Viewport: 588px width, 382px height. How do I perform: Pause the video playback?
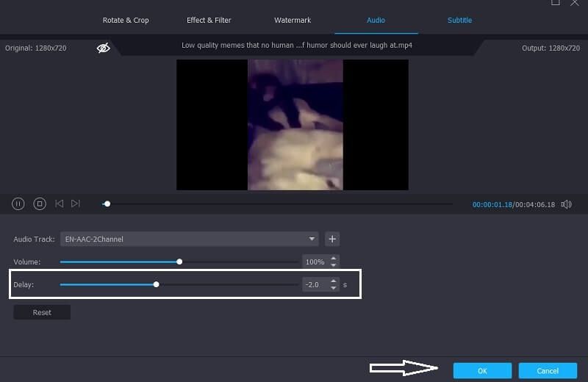18,203
